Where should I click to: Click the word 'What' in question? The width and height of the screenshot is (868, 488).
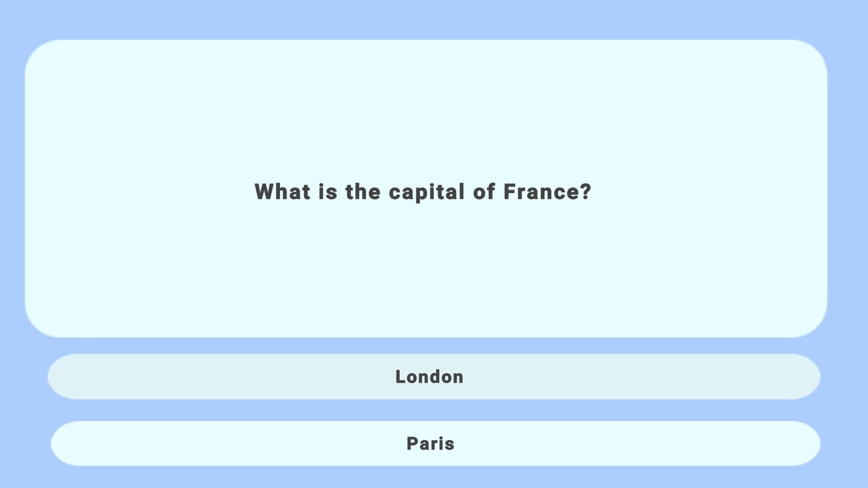coord(283,192)
